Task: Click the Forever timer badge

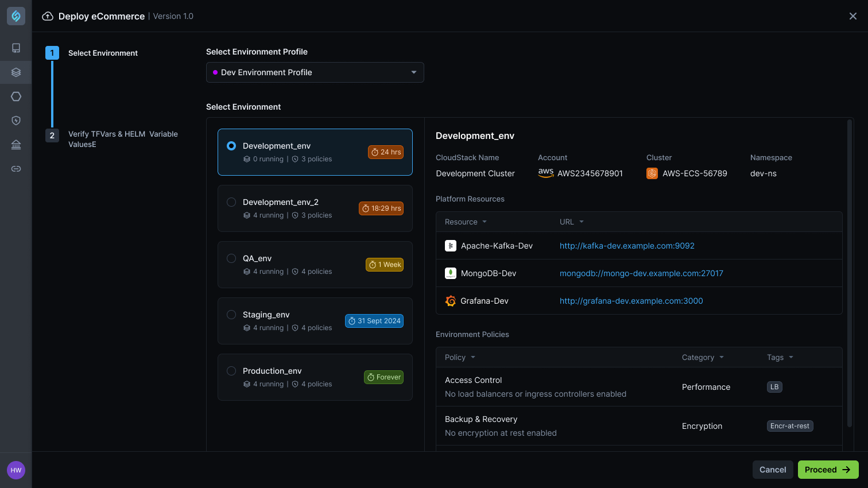Action: (x=384, y=377)
